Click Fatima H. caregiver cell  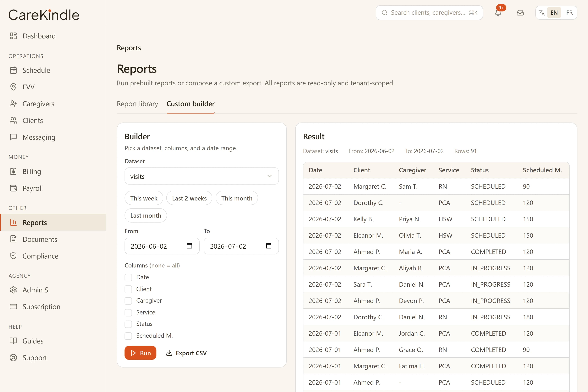(412, 366)
